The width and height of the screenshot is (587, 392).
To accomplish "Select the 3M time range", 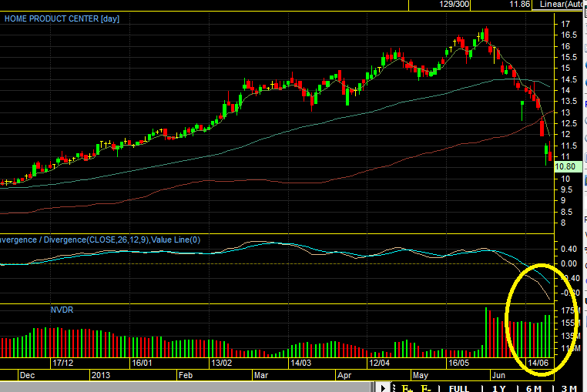I will pyautogui.click(x=569, y=389).
